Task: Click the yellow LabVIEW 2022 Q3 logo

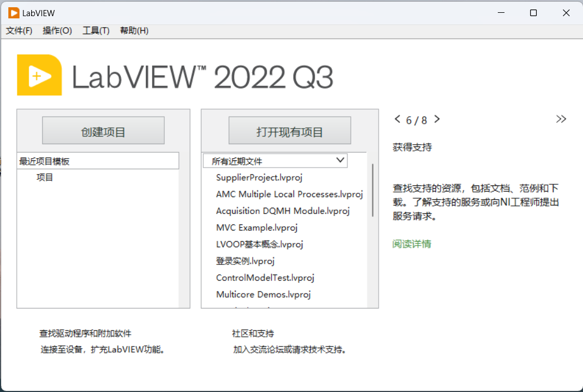Action: click(x=40, y=75)
